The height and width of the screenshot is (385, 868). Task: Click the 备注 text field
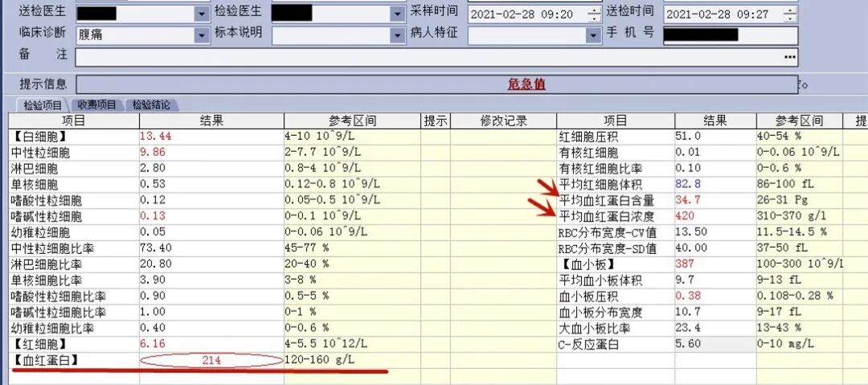(x=436, y=57)
